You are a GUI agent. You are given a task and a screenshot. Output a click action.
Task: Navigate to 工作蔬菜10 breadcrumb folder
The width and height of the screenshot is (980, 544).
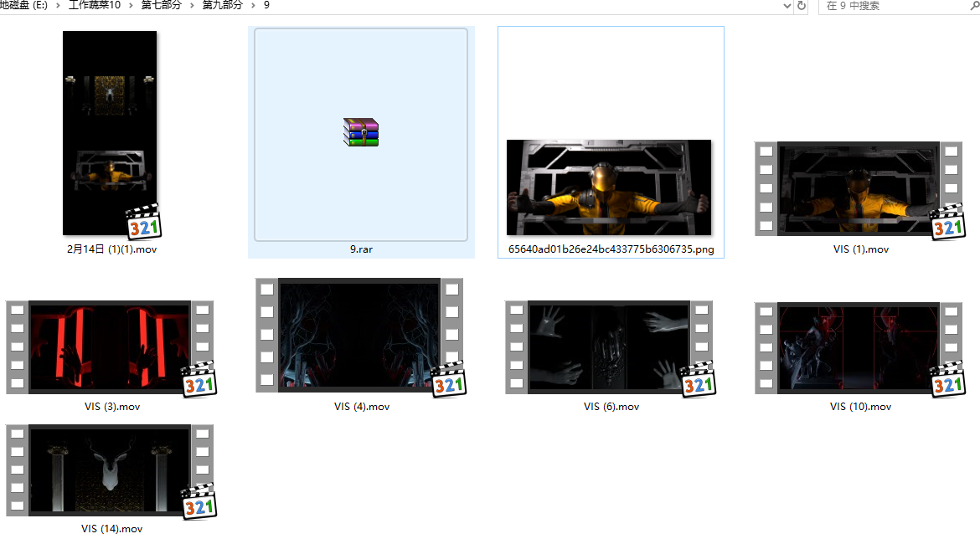tap(95, 5)
